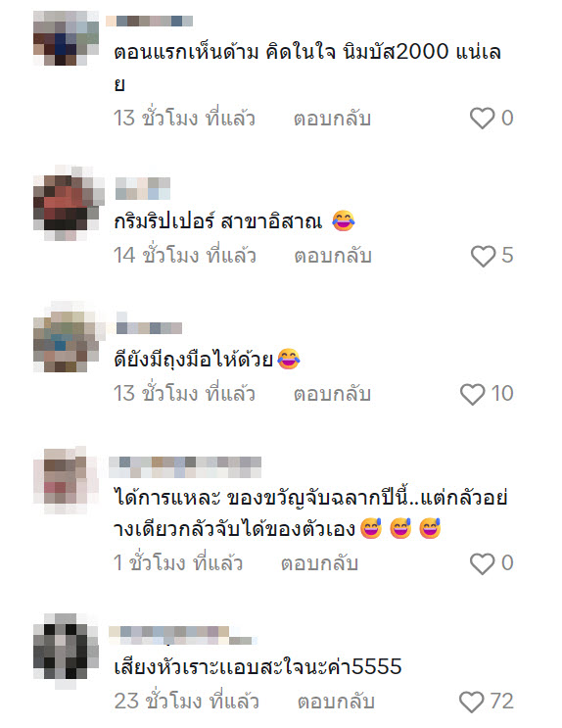Screen dimensions: 562x728
Task: Tap heart on the 10-likes comment
Action: (x=473, y=394)
